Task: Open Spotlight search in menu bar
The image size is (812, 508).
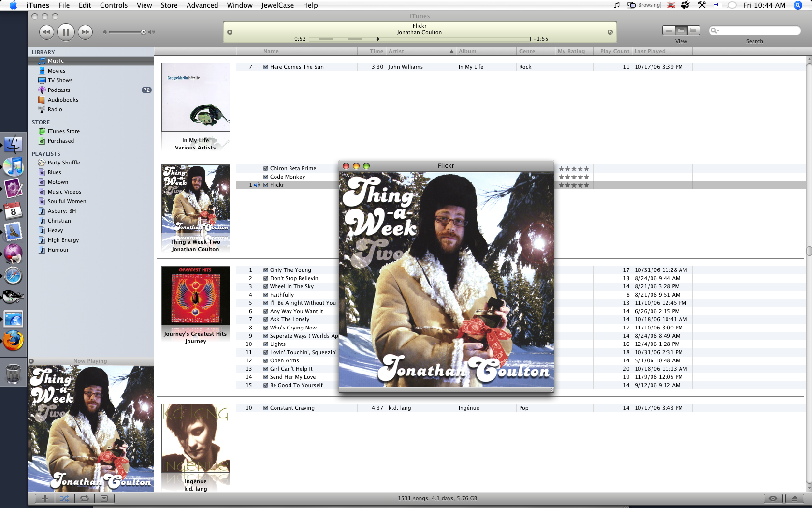Action: (x=798, y=5)
